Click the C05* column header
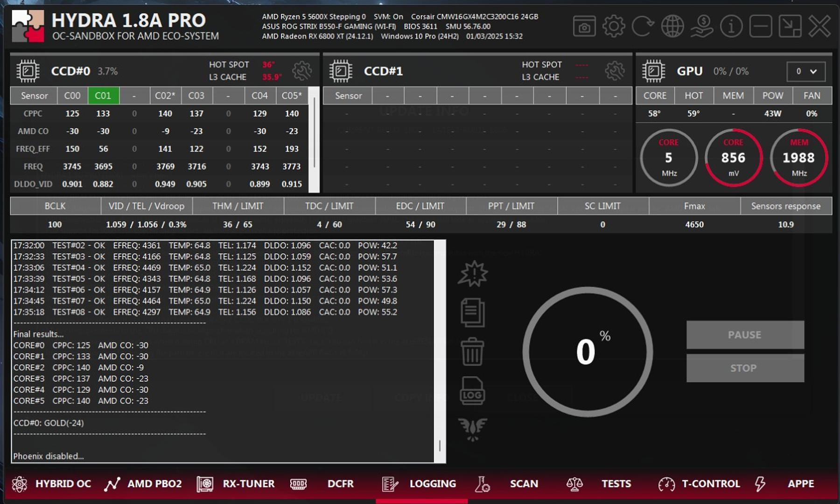The height and width of the screenshot is (504, 840). [x=292, y=96]
